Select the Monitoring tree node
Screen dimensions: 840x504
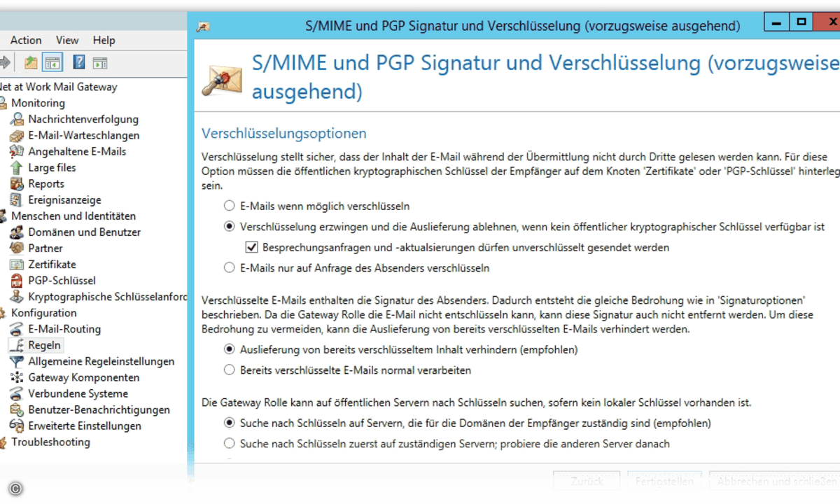(x=38, y=103)
